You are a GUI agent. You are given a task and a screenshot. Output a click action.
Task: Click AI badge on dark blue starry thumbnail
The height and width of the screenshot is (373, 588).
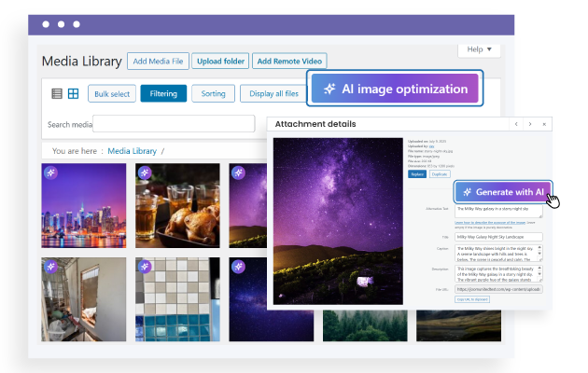[x=239, y=267]
